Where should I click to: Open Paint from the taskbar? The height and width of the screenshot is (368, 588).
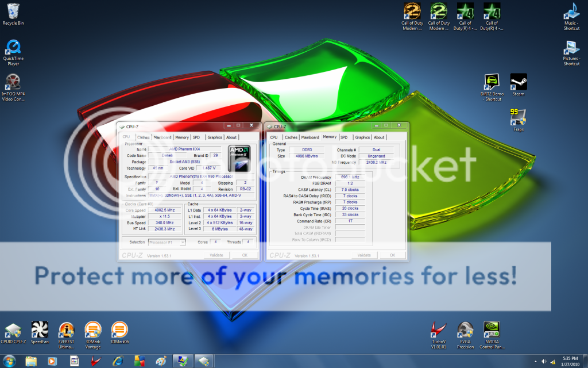coord(161,361)
